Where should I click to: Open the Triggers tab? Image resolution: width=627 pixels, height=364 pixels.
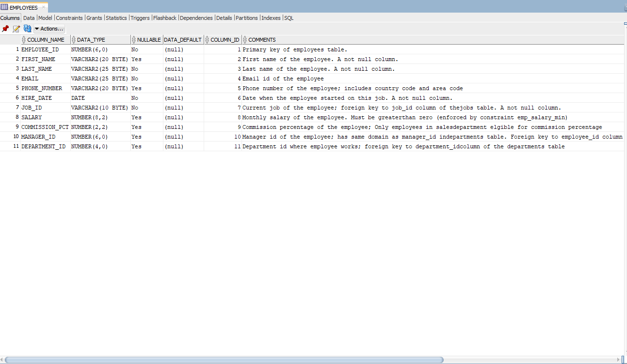pyautogui.click(x=140, y=17)
